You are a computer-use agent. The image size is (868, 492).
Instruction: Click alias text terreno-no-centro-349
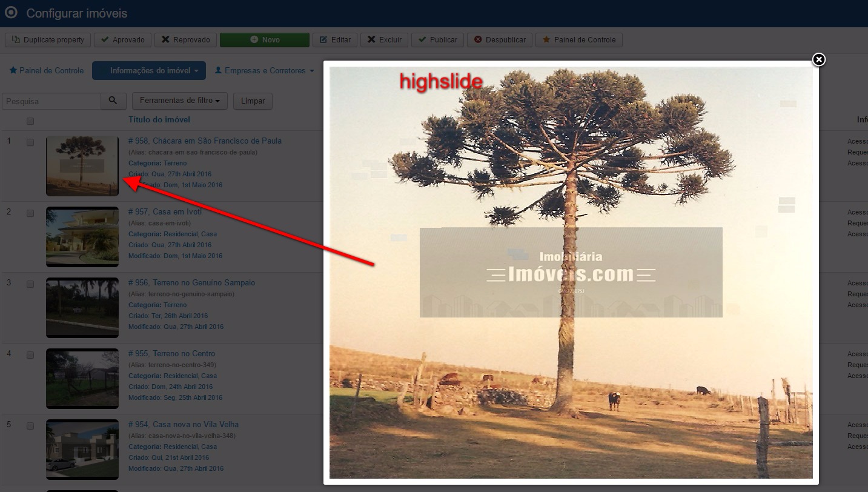click(x=181, y=365)
